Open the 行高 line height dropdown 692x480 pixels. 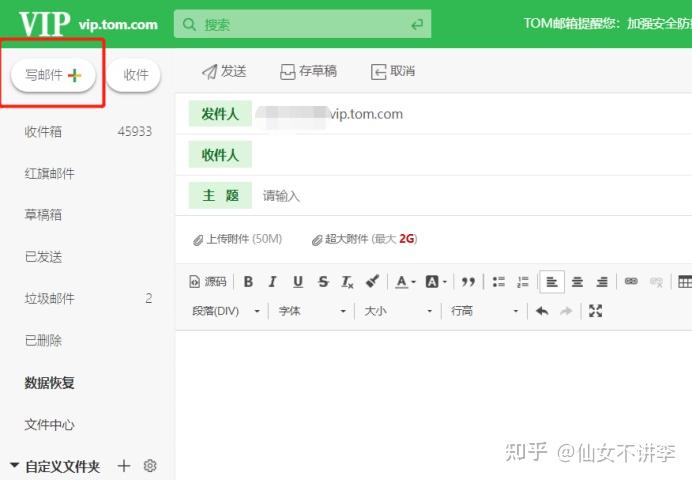pyautogui.click(x=484, y=311)
